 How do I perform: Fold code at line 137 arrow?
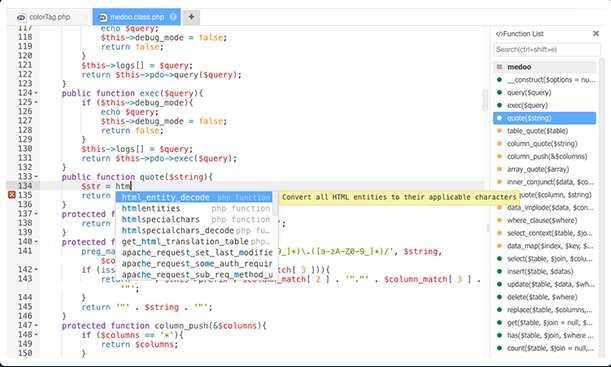[x=36, y=214]
